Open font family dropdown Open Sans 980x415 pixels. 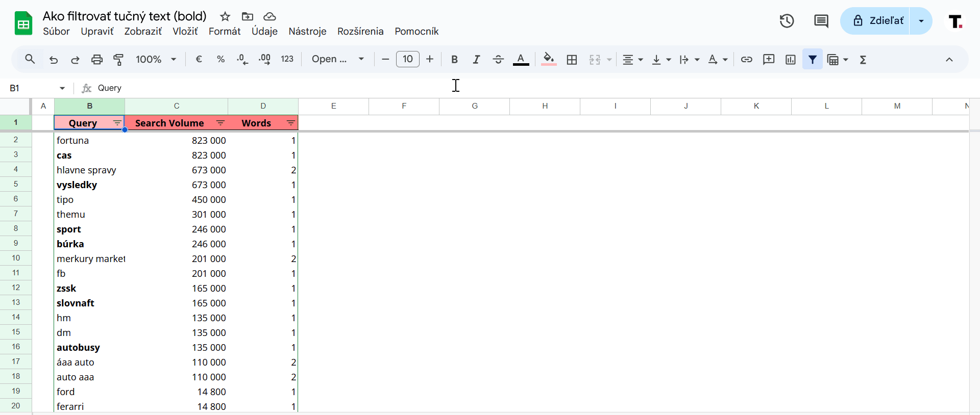pos(338,59)
